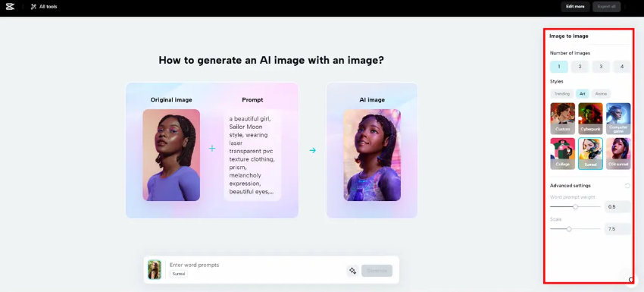Select the Cyberpunk style thumbnail
Viewport: 644px width, 292px height.
591,118
